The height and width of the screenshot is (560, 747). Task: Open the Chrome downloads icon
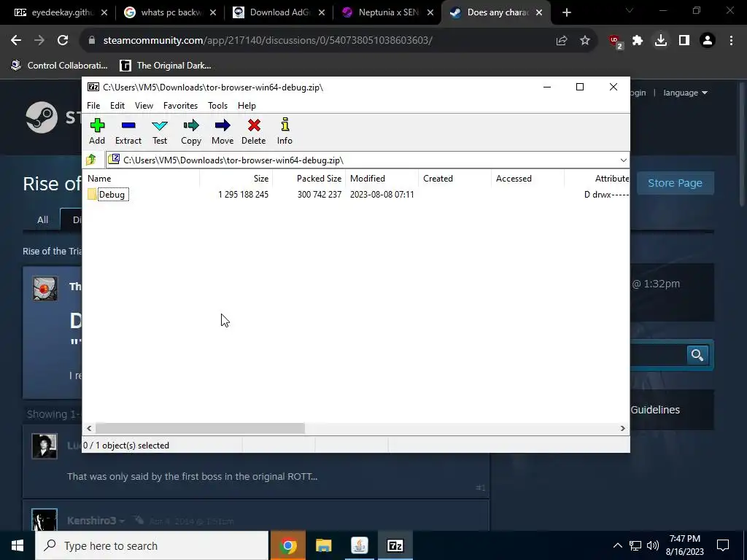661,41
